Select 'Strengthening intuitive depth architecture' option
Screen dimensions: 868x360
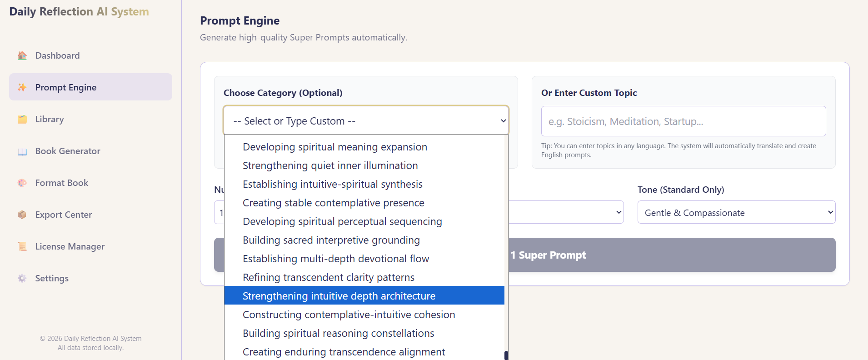point(339,296)
